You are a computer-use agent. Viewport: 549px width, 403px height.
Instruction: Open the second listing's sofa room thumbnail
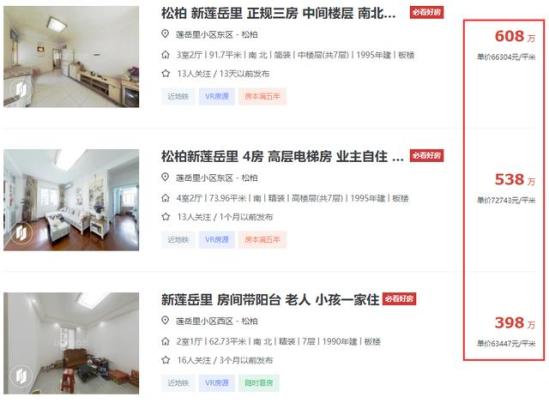coord(71,200)
